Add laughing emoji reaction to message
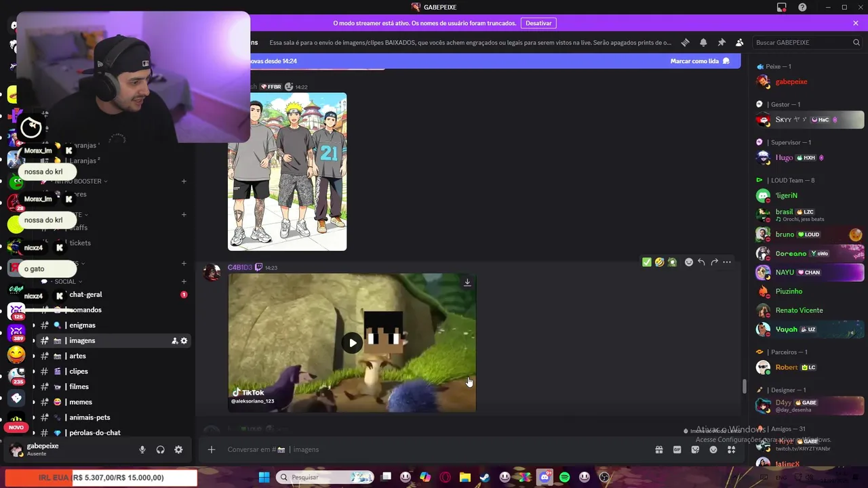 [x=659, y=262]
